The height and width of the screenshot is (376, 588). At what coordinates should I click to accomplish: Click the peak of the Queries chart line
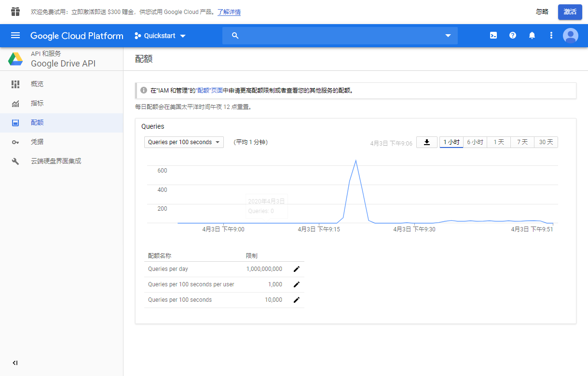point(356,160)
